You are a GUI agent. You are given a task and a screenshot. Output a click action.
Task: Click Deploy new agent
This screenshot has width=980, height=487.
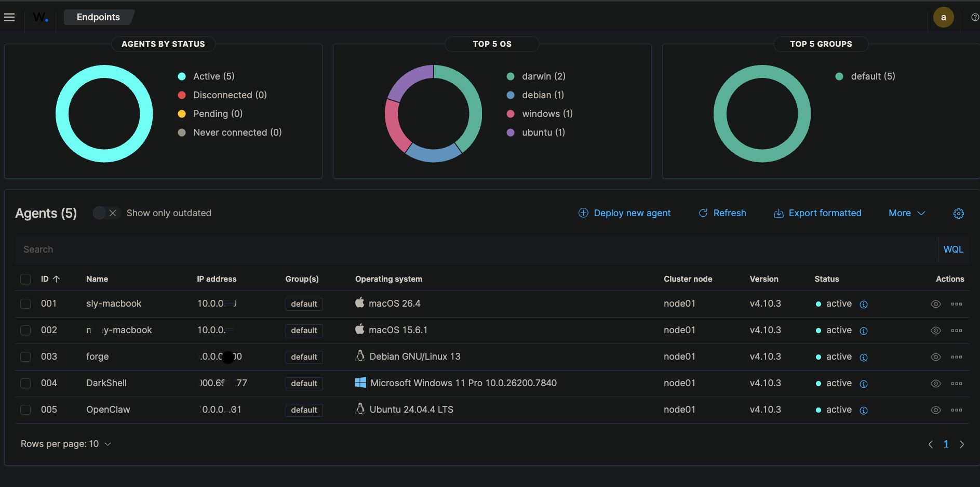[624, 213]
